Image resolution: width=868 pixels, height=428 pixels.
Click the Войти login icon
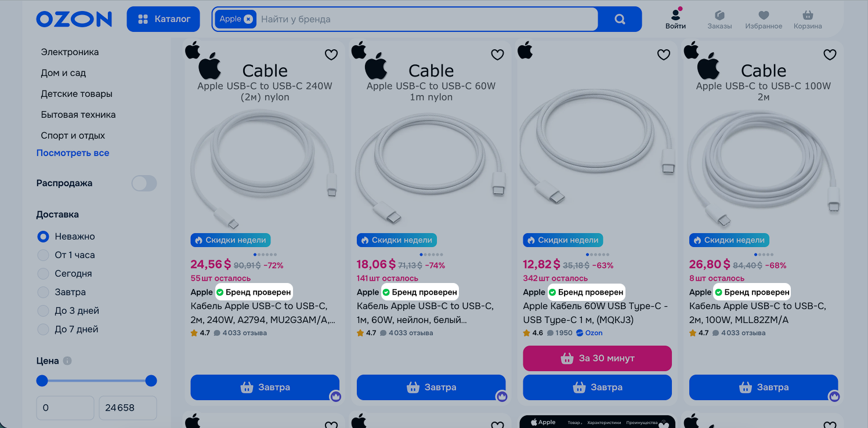675,15
